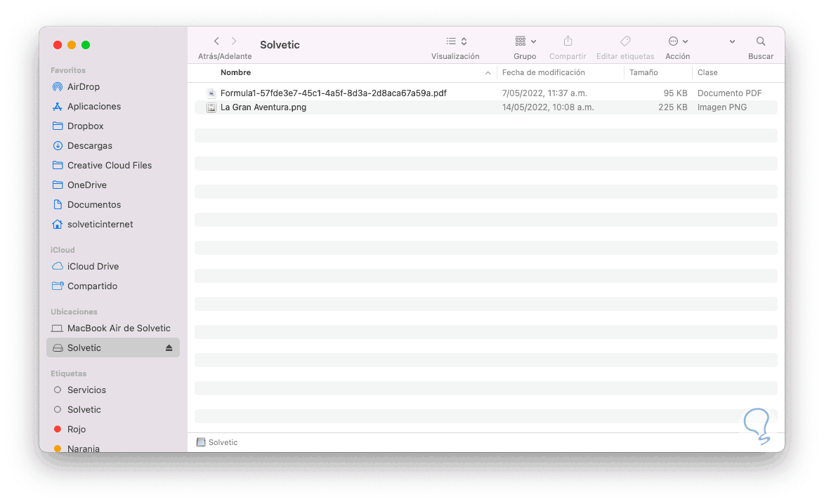Image resolution: width=824 pixels, height=504 pixels.
Task: Click the solveticinternet house icon
Action: [58, 224]
